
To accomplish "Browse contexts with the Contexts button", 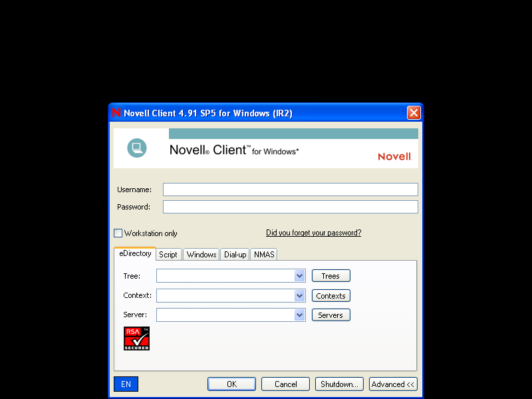I will pos(331,295).
